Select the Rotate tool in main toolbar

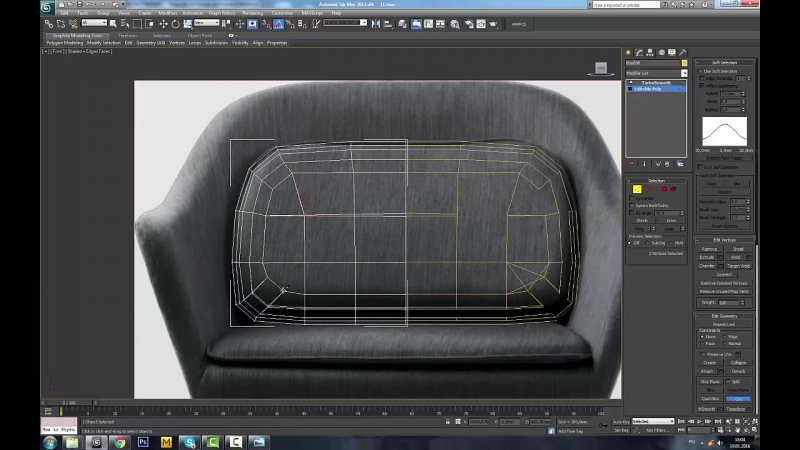(x=176, y=24)
